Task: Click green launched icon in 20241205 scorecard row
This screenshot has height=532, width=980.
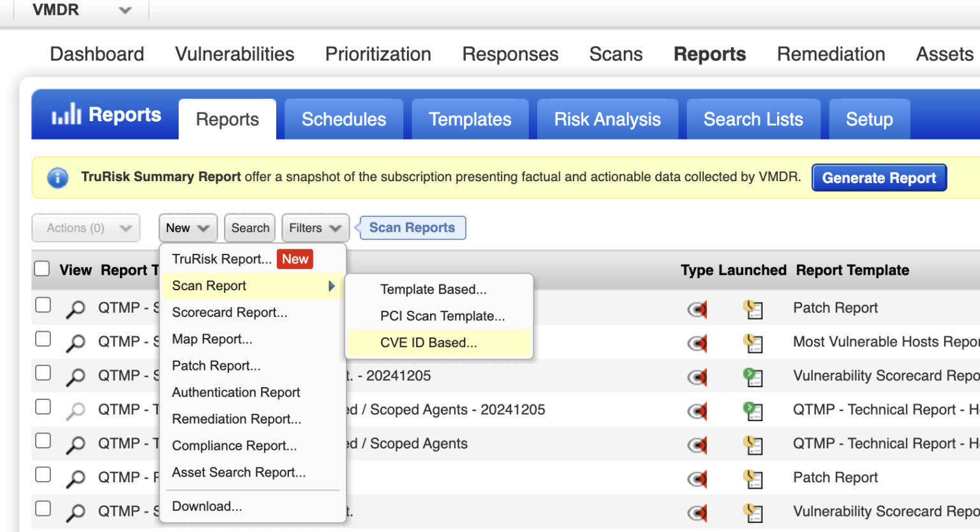Action: click(753, 377)
